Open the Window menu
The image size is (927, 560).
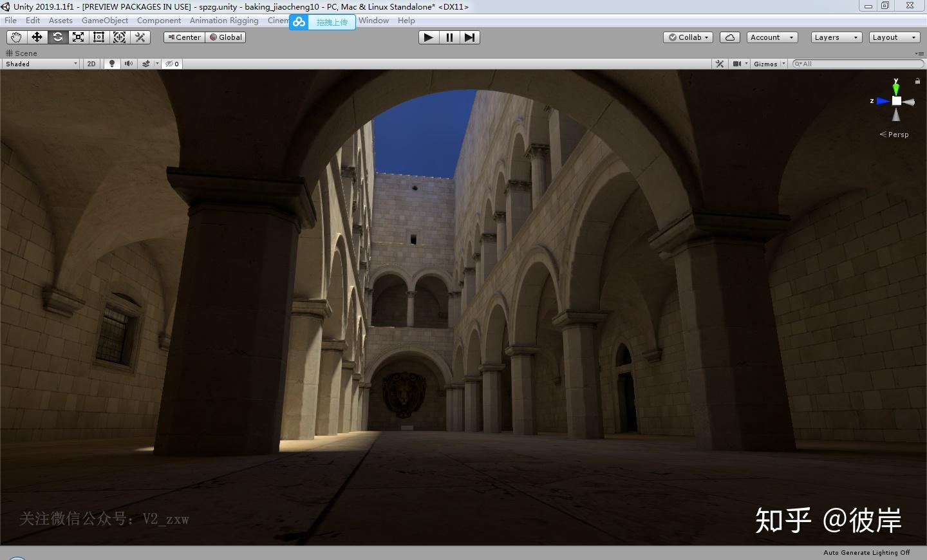click(x=373, y=21)
